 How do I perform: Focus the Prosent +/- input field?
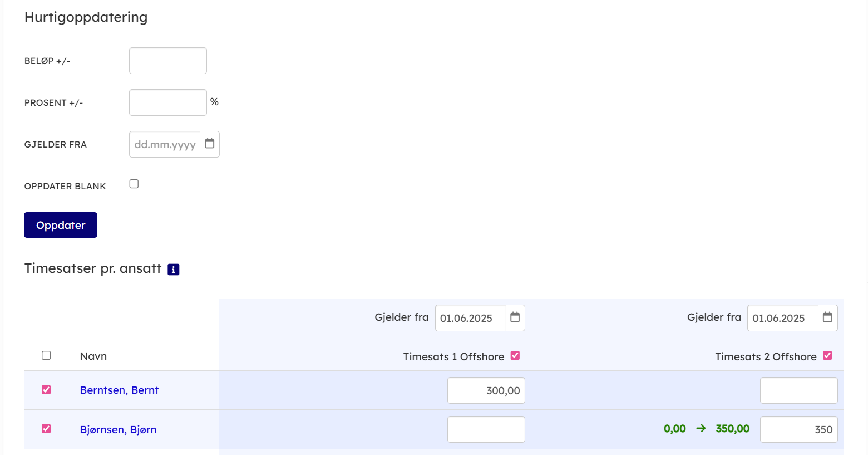click(168, 102)
